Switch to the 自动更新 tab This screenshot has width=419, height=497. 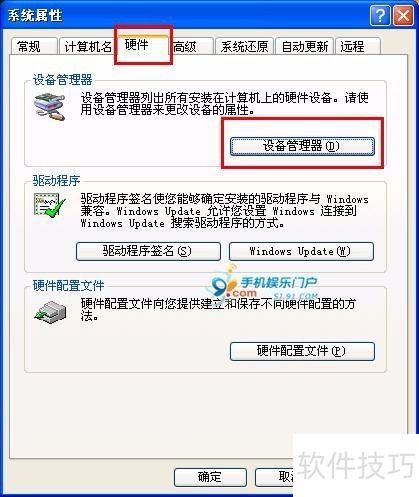coord(305,46)
